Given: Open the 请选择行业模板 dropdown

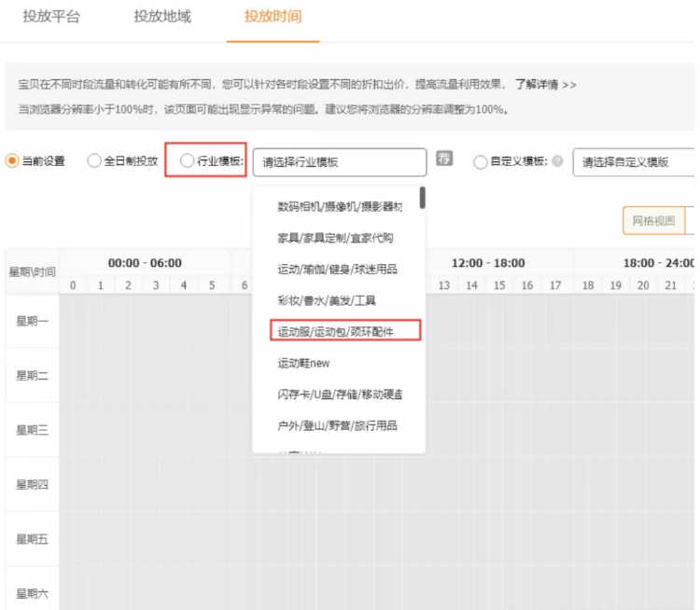Looking at the screenshot, I should 340,162.
